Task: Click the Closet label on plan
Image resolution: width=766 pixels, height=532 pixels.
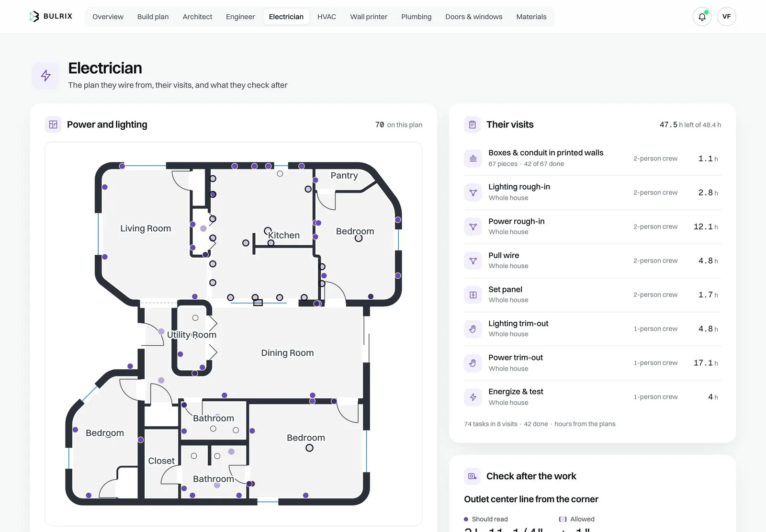Action: click(161, 461)
